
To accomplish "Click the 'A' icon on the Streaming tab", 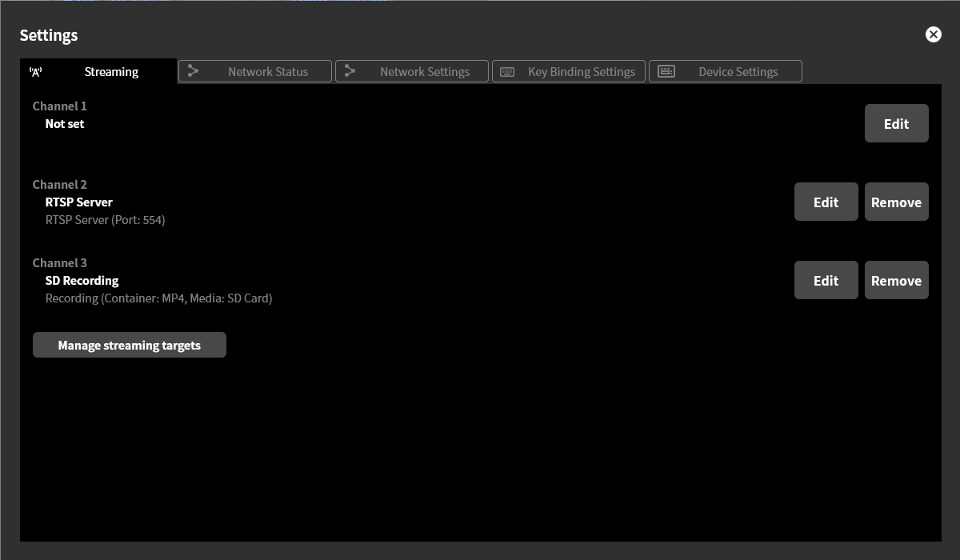I will 35,71.
